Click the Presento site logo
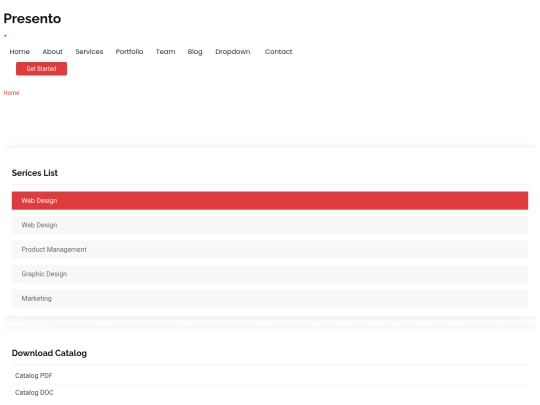The image size is (540, 405). [32, 19]
